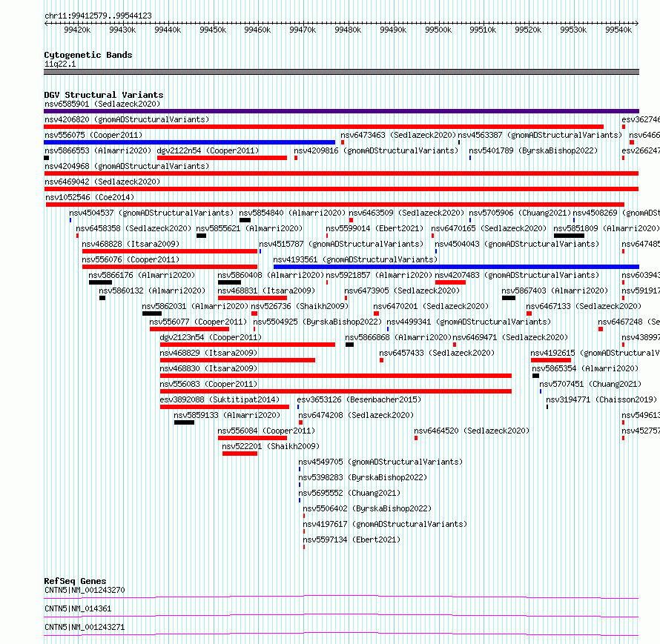Click dgv2122n54 (Cooper2011) variant label
This screenshot has width=660, height=644.
(208, 150)
